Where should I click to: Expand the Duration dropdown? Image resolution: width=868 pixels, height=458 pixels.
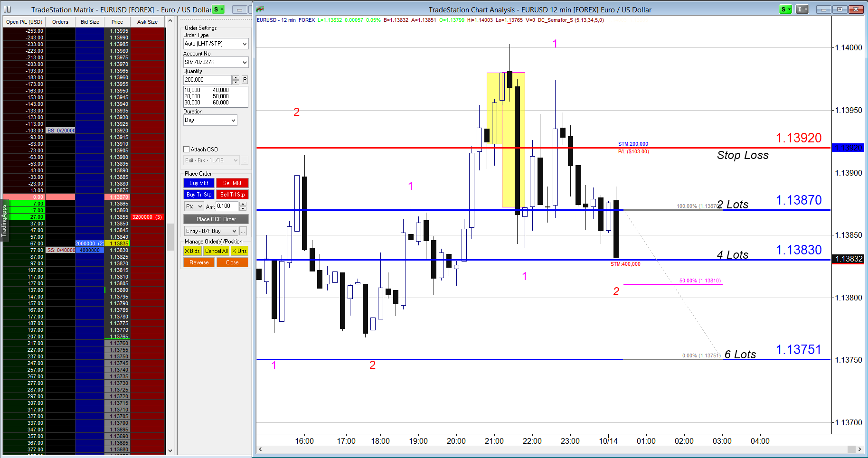[x=233, y=120]
